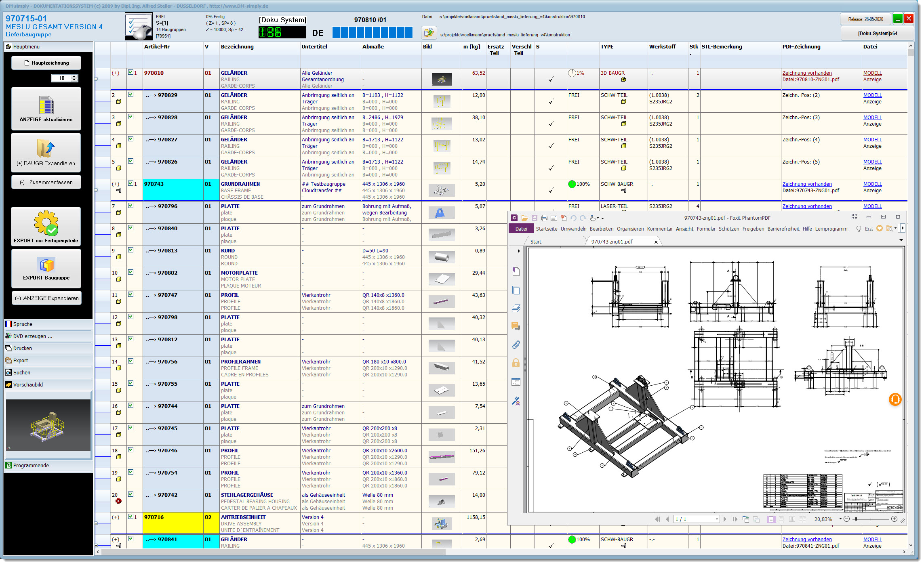Expand the 970743 GRUNDRAHMEN row (+)
The image size is (924, 565).
click(116, 184)
